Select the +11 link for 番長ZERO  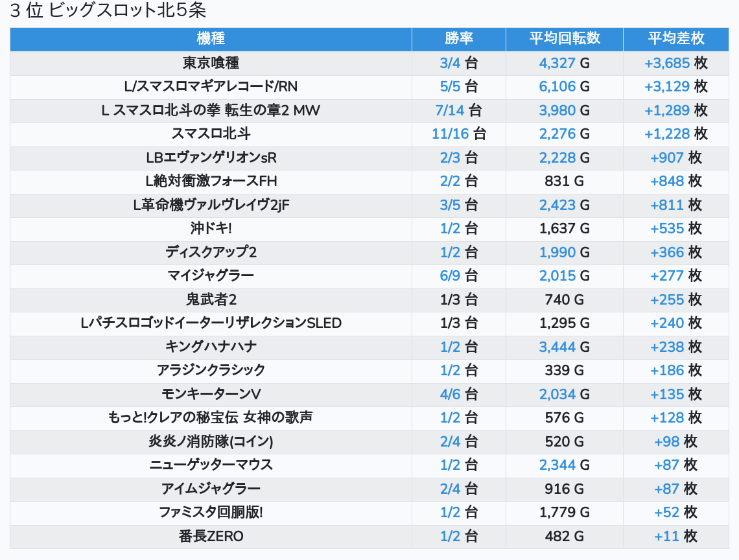pyautogui.click(x=666, y=536)
